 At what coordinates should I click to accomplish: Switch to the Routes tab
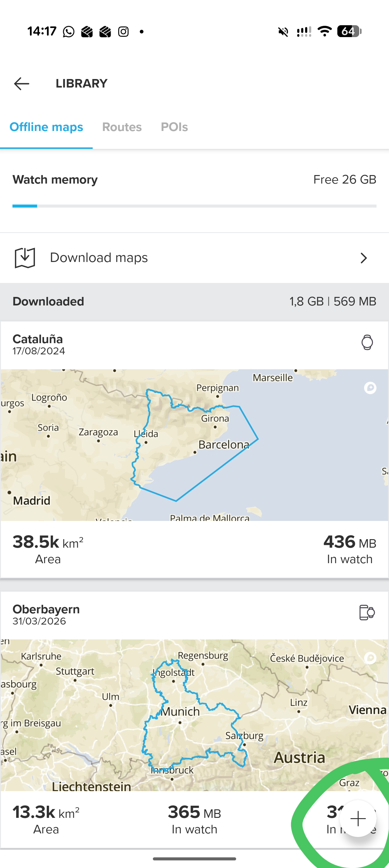[x=122, y=127]
